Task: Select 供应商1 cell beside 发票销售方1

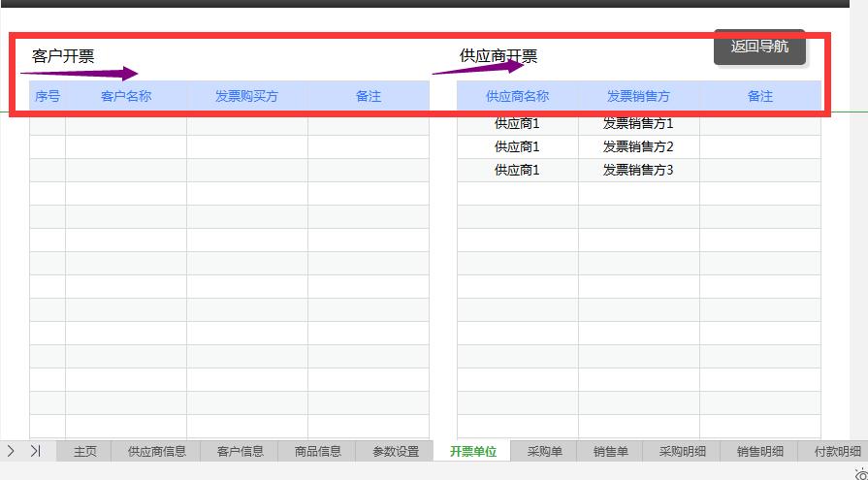Action: tap(518, 124)
